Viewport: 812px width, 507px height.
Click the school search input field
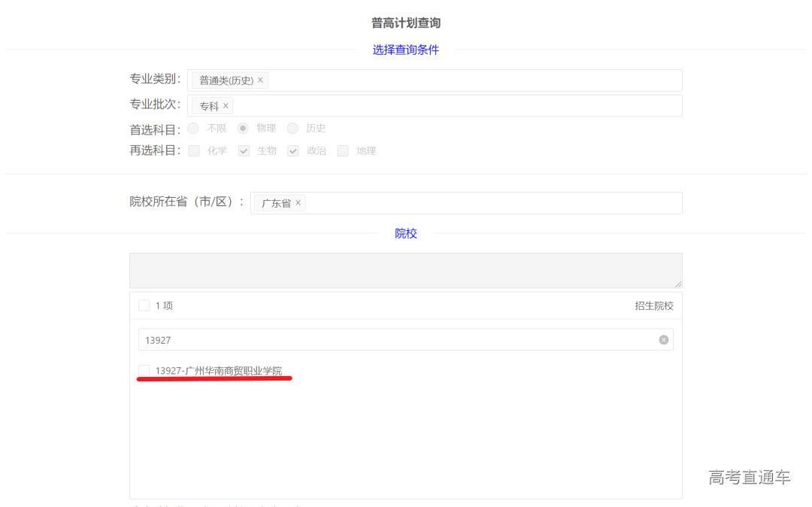[x=398, y=340]
